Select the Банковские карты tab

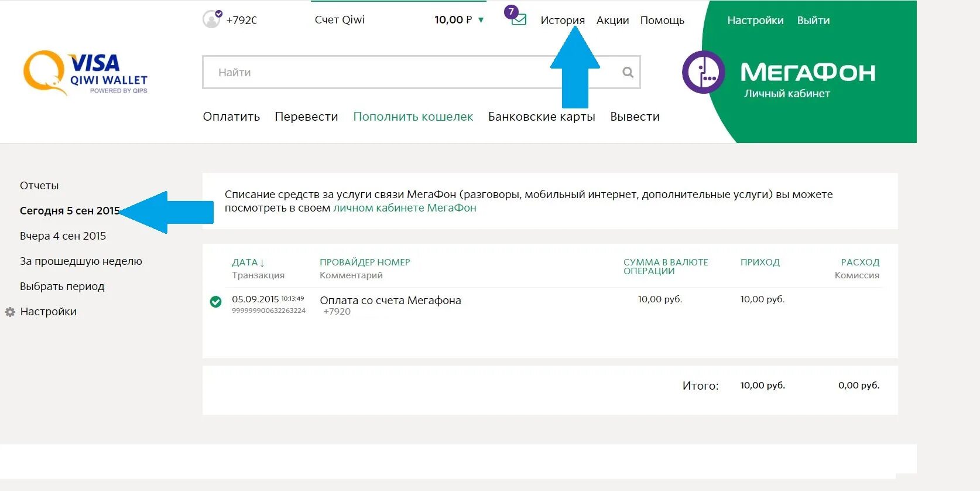point(542,117)
